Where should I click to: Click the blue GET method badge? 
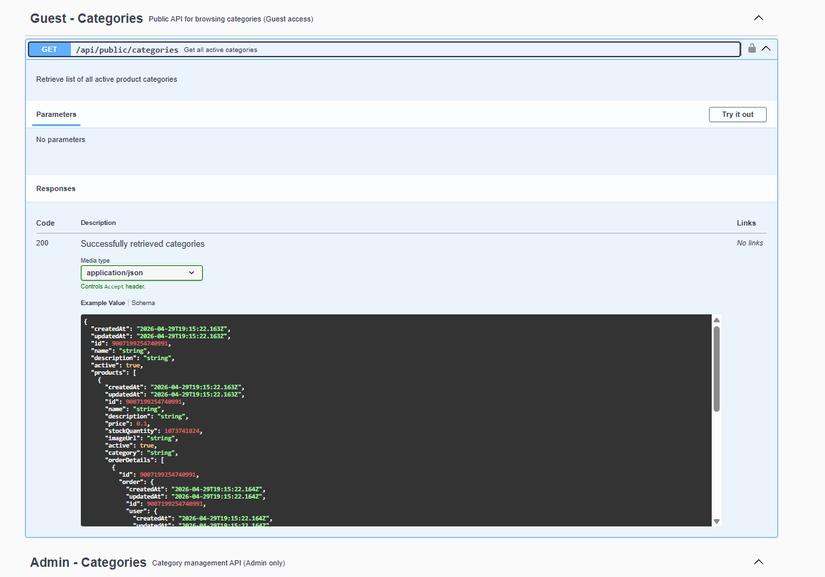[49, 49]
